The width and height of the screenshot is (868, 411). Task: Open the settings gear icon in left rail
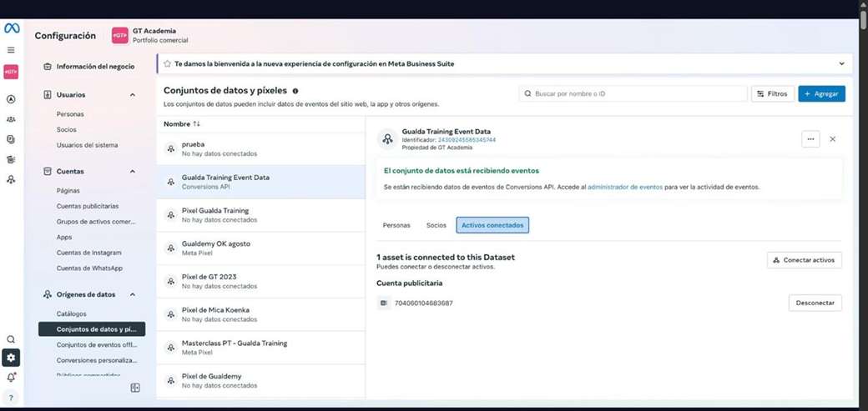pyautogui.click(x=11, y=358)
